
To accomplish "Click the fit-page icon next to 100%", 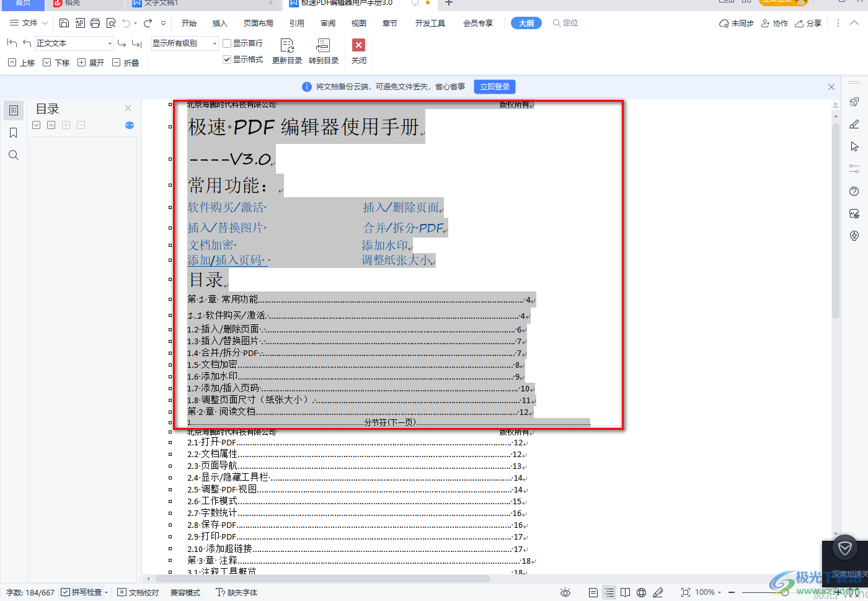I will [685, 592].
